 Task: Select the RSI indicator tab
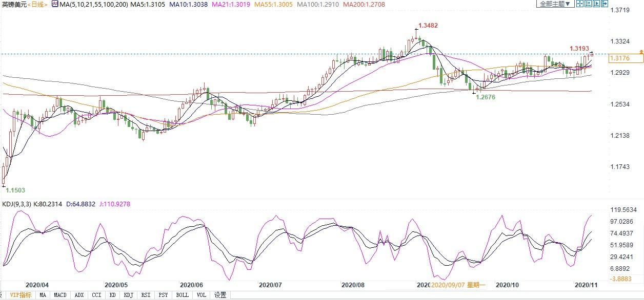click(x=146, y=295)
